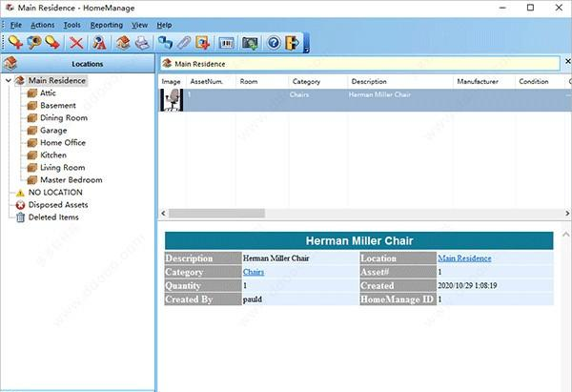Select the Basement room

[58, 105]
